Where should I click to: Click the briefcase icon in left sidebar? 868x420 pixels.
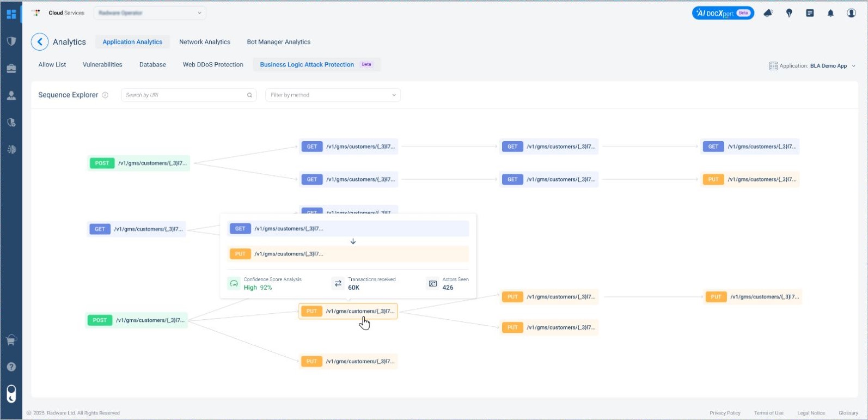pyautogui.click(x=11, y=69)
